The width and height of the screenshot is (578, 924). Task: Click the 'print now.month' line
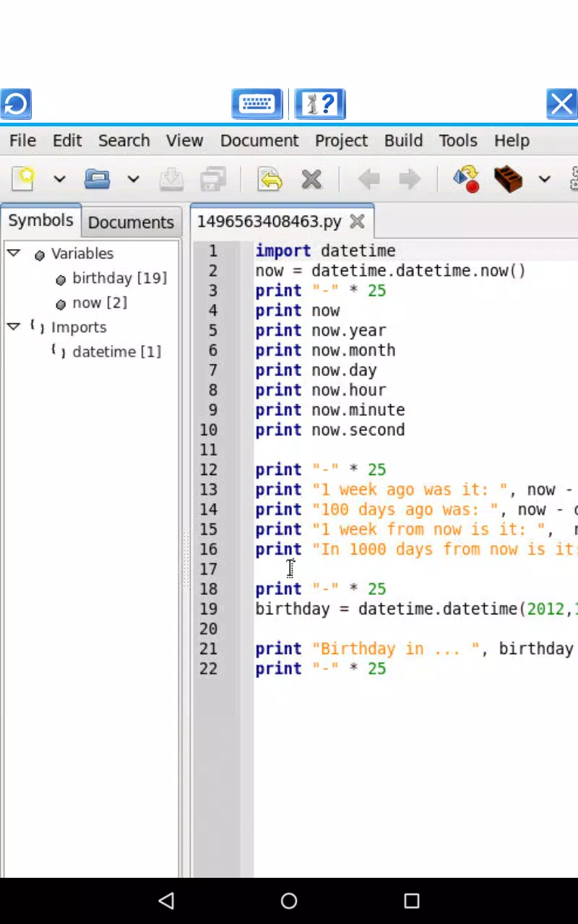coord(325,350)
